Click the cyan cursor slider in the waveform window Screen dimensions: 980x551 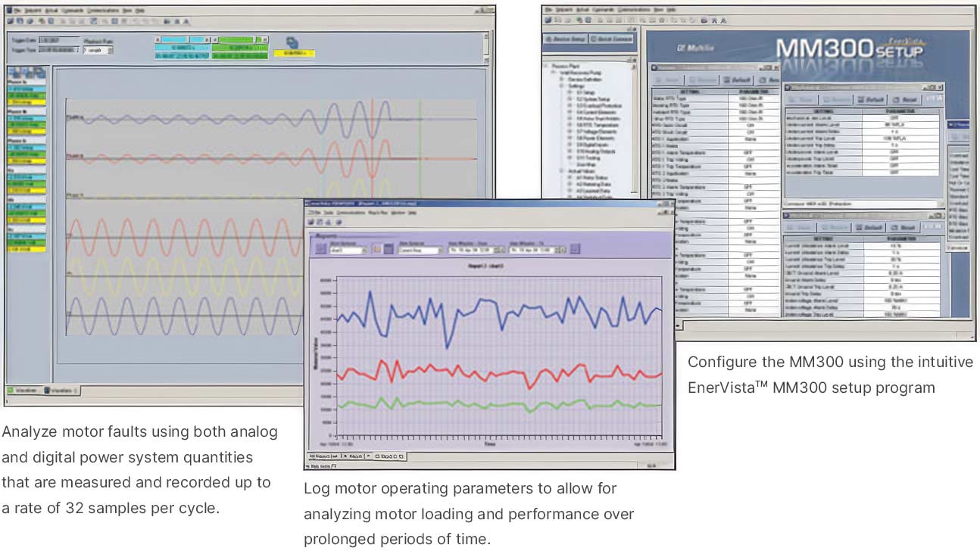tap(183, 39)
